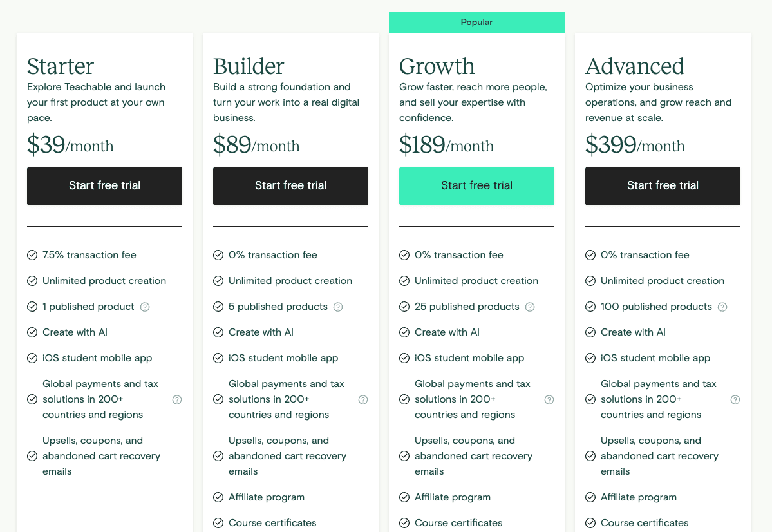Start a free trial of the Starter plan

pos(104,186)
